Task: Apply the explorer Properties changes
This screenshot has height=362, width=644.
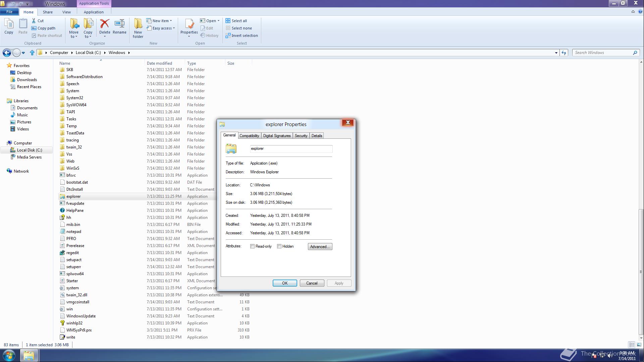Action: [x=338, y=283]
